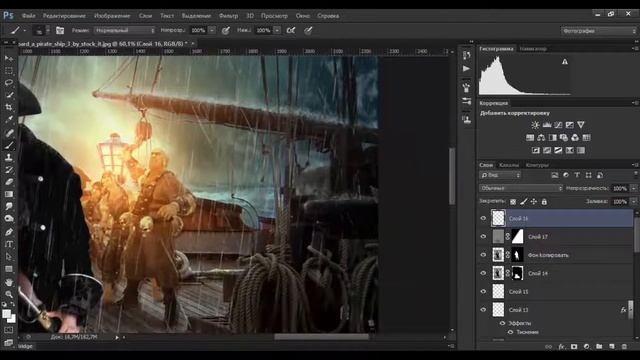This screenshot has height=360, width=640.
Task: Hide the Фон копировать layer
Action: 483,255
